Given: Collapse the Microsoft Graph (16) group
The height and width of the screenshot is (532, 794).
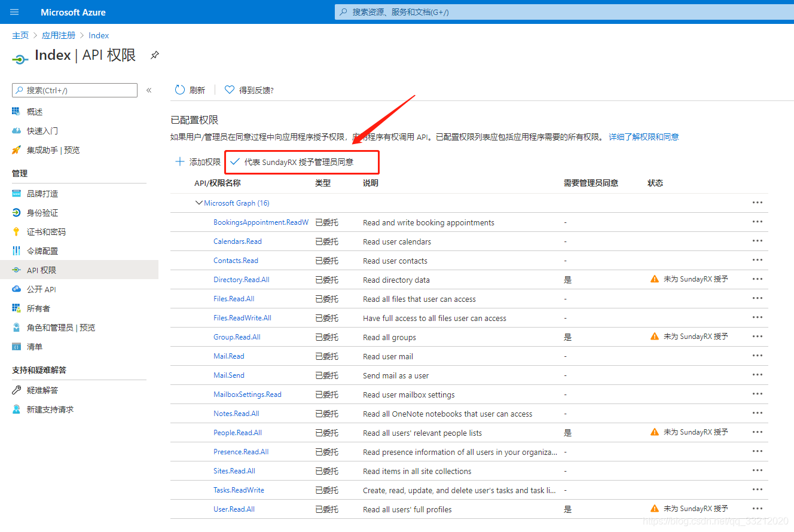Looking at the screenshot, I should [199, 203].
